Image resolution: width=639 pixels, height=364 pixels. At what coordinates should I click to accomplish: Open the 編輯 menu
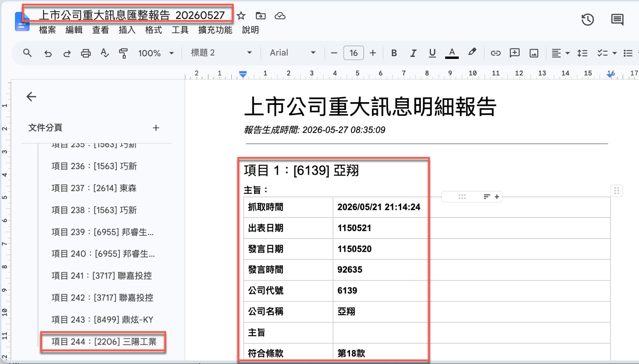click(74, 30)
